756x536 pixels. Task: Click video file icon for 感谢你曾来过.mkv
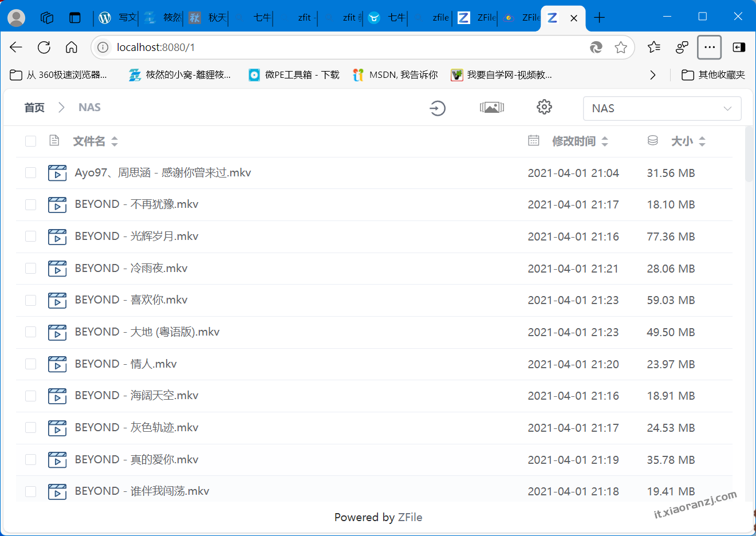pos(57,173)
